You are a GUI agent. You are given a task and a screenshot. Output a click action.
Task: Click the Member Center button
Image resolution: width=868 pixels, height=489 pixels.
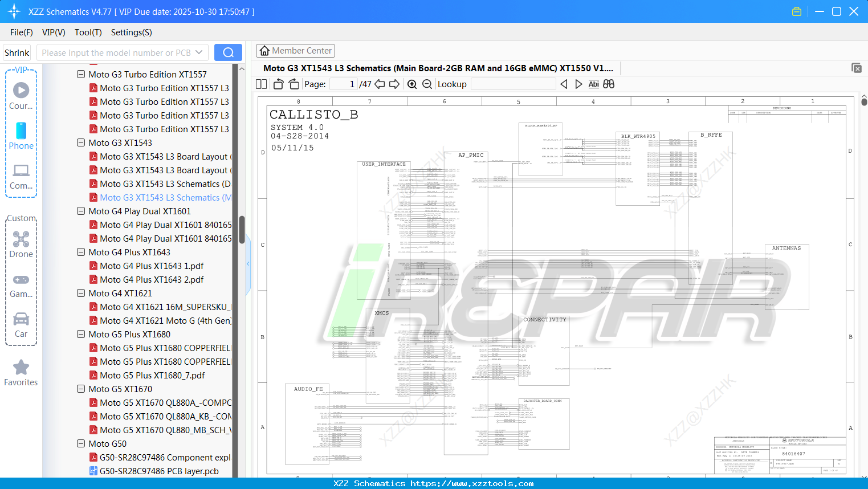[295, 50]
